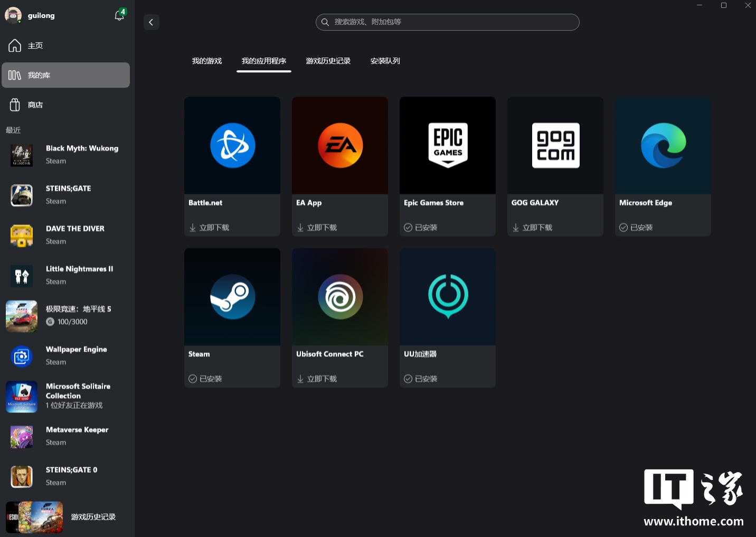
Task: Download Battle.net via 立即下载
Action: (210, 228)
